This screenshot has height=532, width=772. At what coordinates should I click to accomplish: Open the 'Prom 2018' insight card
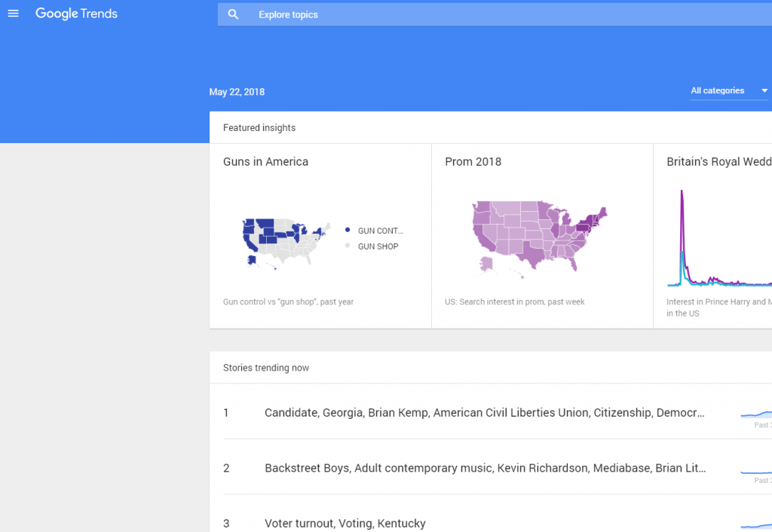(x=473, y=161)
